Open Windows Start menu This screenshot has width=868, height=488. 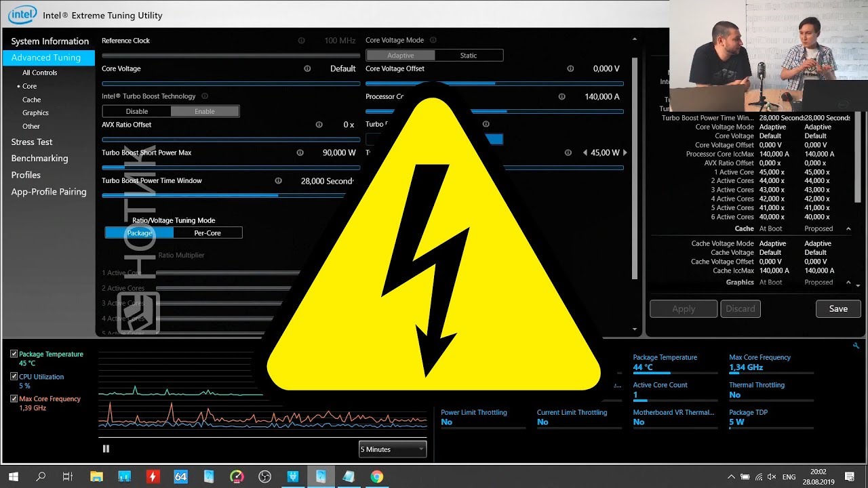click(14, 476)
